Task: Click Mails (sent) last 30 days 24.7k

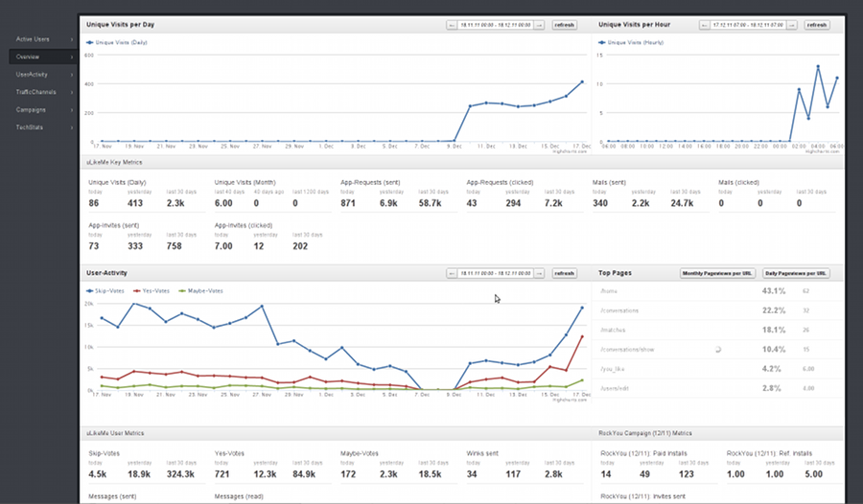Action: 682,203
